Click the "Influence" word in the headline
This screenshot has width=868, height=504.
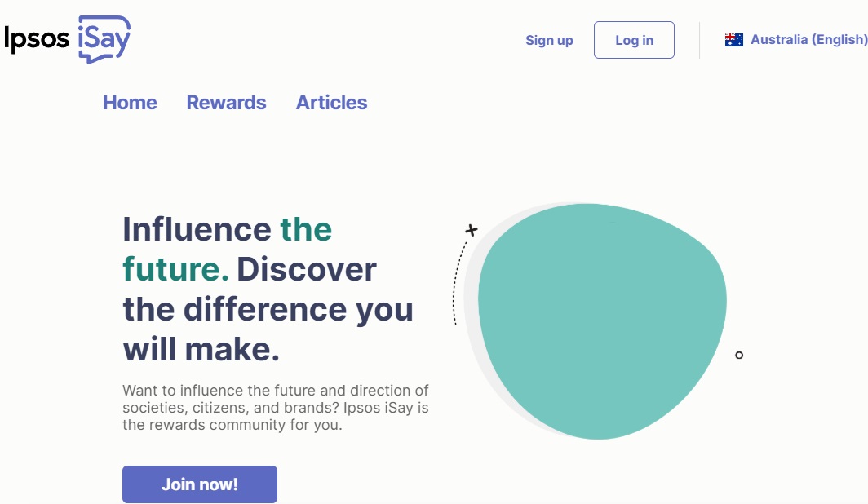(x=197, y=229)
